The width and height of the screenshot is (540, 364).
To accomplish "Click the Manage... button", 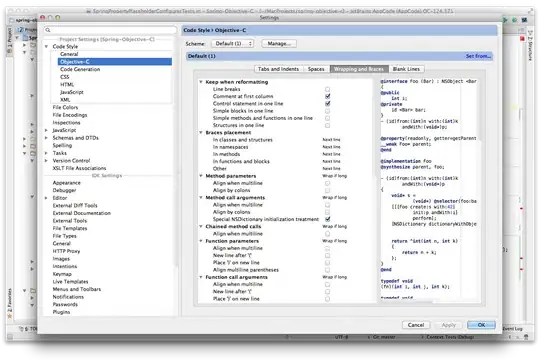I will pos(279,43).
